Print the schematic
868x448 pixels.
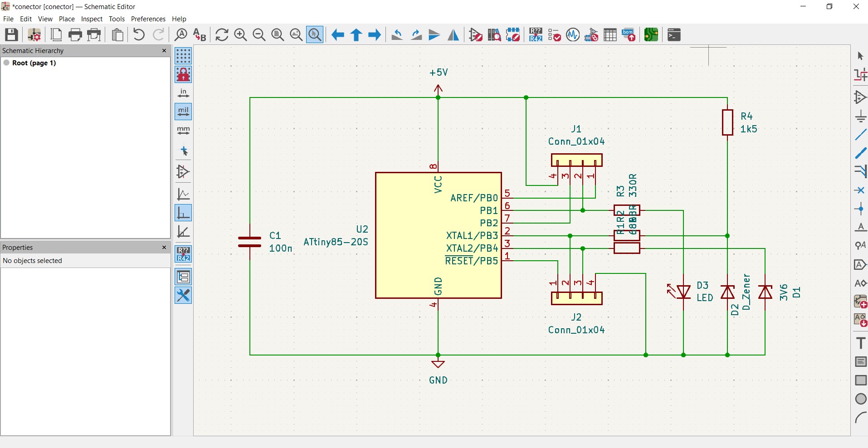click(x=75, y=34)
